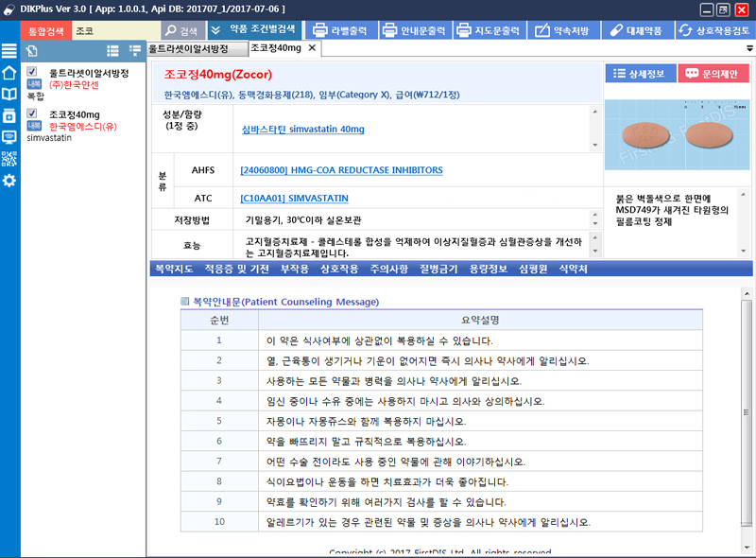Screen dimensions: 756x558
Task: Select the 부작용 side effects tab
Action: 294,270
